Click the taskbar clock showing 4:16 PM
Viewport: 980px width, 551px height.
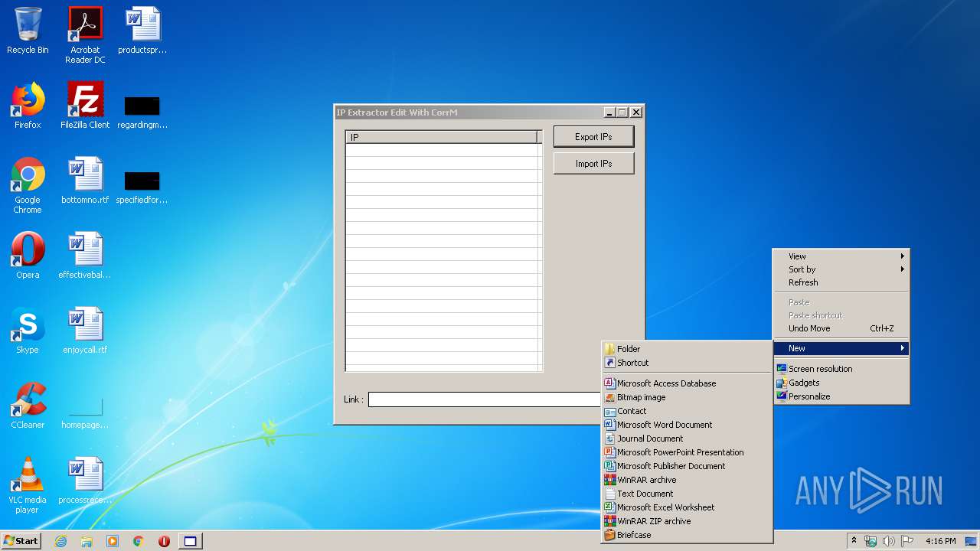pyautogui.click(x=940, y=541)
